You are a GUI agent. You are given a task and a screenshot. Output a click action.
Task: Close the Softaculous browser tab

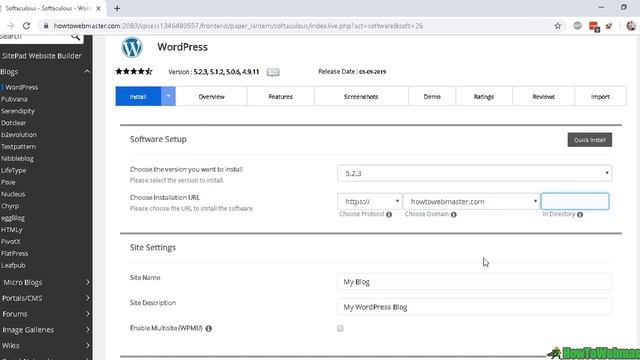[98, 8]
